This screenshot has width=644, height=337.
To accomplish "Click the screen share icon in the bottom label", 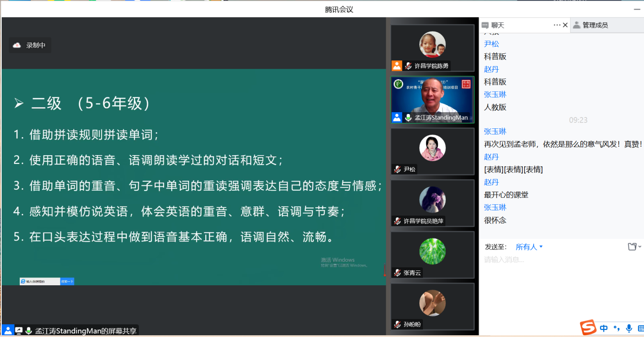I will (19, 331).
